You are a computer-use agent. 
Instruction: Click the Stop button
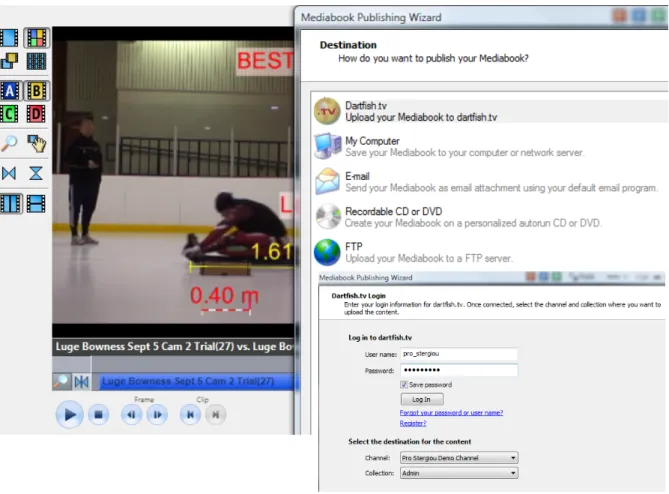[99, 414]
